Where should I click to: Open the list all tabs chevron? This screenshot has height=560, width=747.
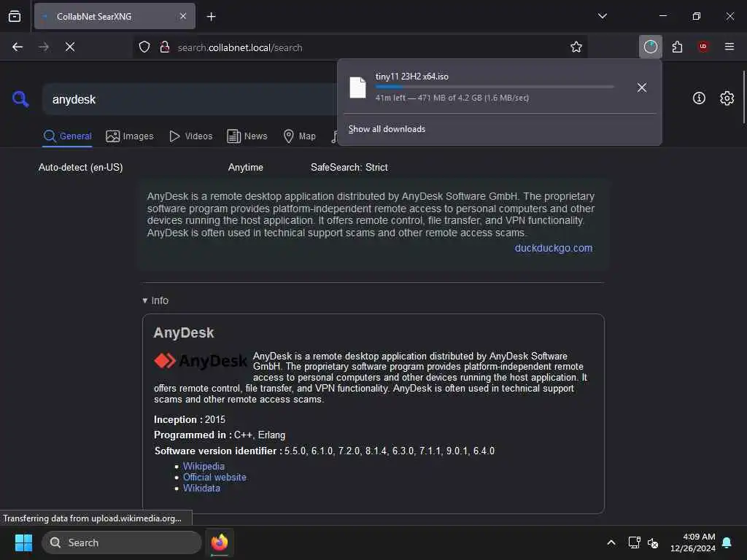pyautogui.click(x=602, y=16)
